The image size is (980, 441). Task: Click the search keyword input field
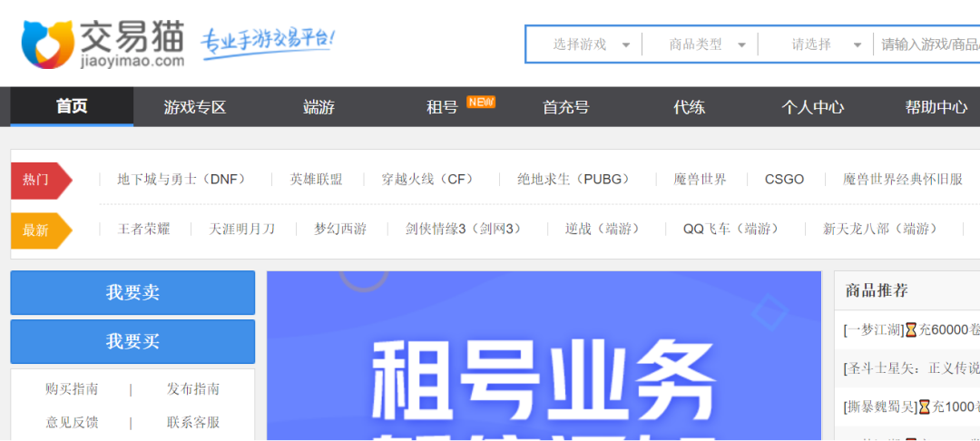[927, 45]
